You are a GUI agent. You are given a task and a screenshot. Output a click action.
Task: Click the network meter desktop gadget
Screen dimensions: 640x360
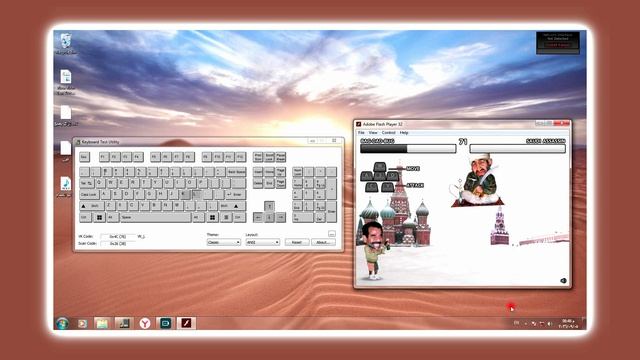(x=558, y=43)
